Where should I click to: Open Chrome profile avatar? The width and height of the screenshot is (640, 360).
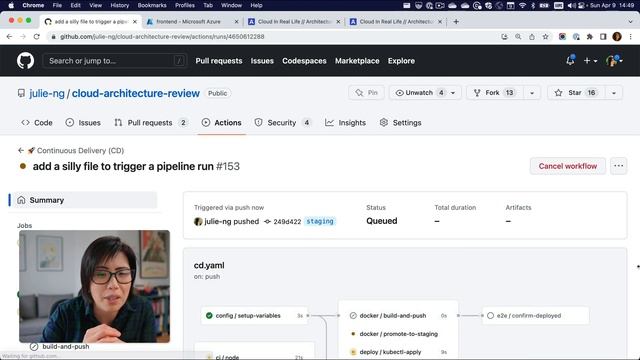click(617, 37)
